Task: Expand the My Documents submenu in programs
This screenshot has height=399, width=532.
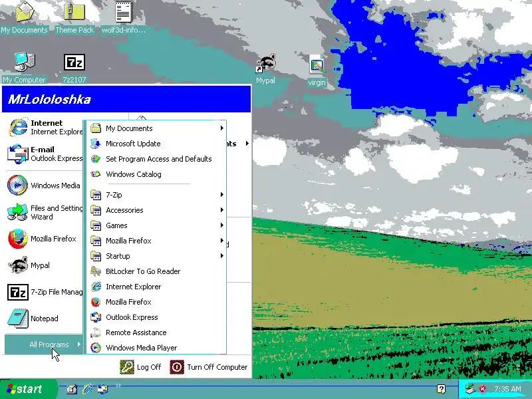Action: 156,128
